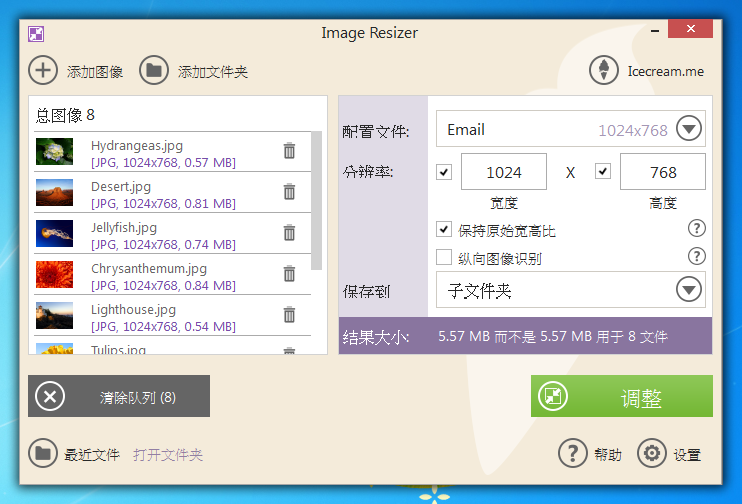This screenshot has width=742, height=504.
Task: Click the width input field showing 1024
Action: 504,172
